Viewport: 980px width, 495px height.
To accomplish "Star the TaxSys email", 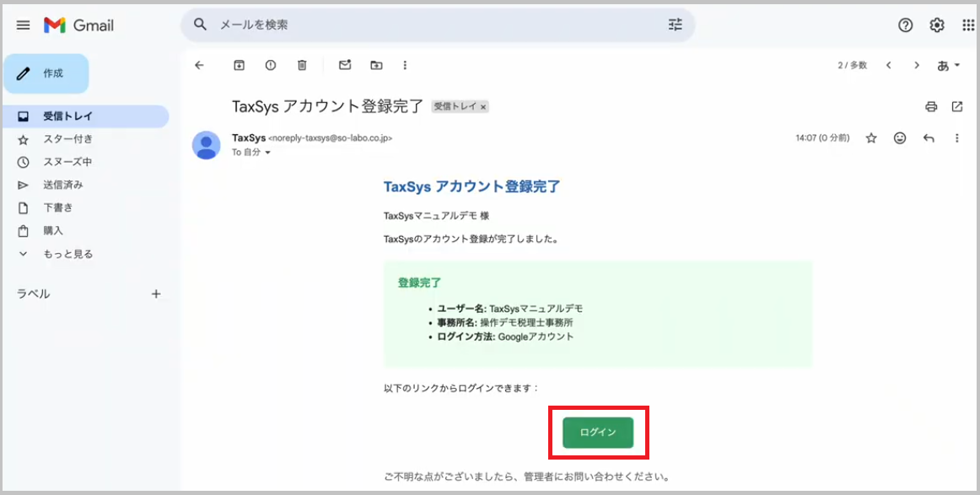I will click(x=871, y=138).
